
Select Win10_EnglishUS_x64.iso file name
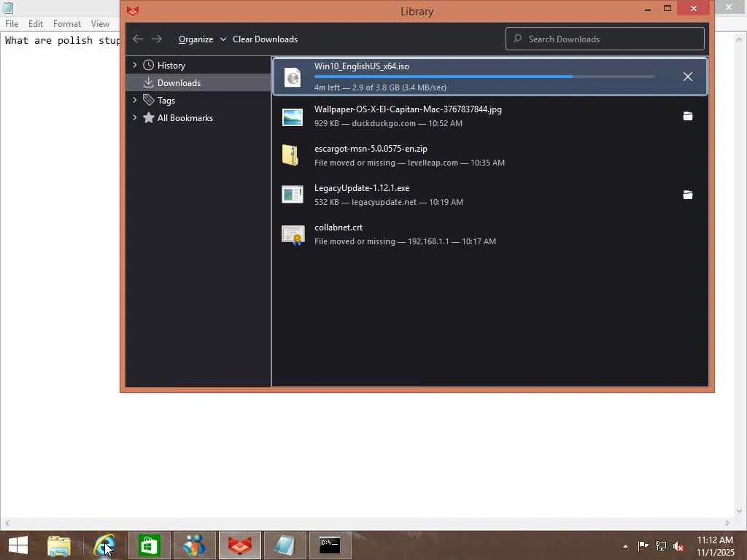click(x=362, y=66)
